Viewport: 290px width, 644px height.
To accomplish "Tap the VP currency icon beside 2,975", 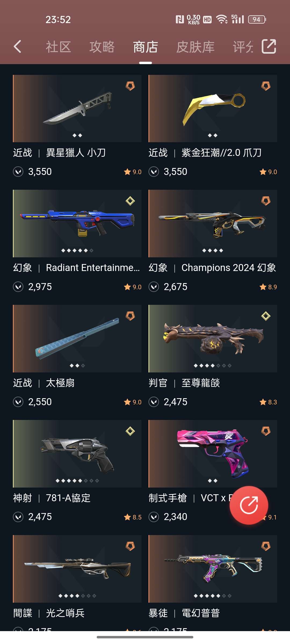I will pos(18,287).
